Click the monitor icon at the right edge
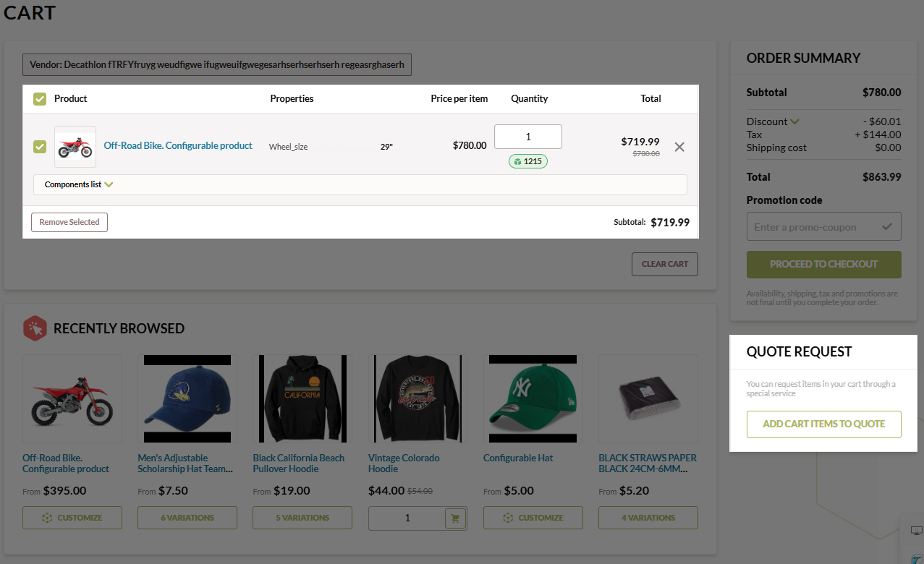The width and height of the screenshot is (924, 564). 915,531
